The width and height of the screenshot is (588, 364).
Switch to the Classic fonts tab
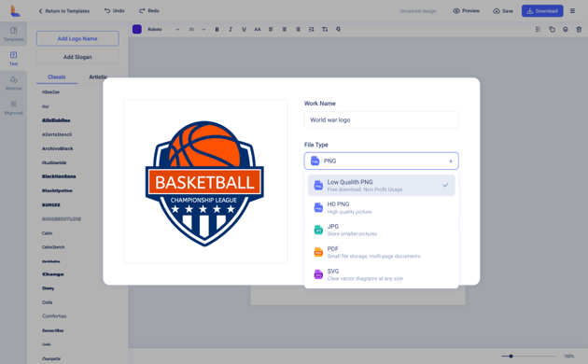coord(57,77)
